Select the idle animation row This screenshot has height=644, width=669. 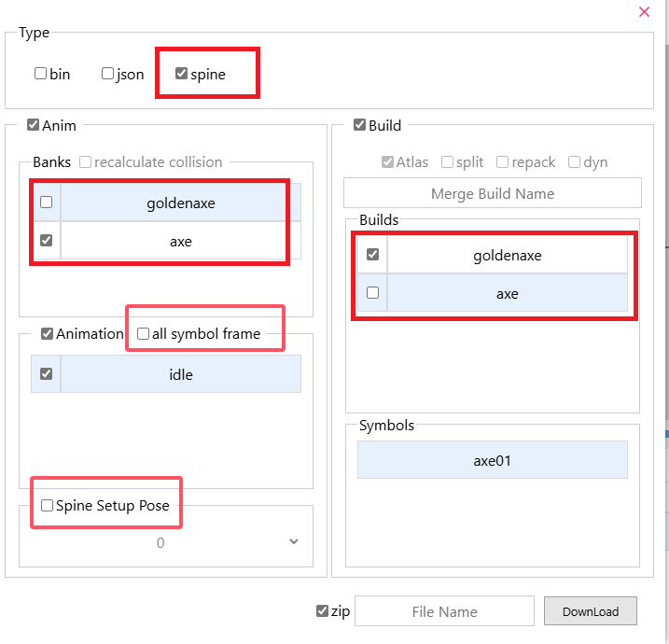pyautogui.click(x=181, y=374)
